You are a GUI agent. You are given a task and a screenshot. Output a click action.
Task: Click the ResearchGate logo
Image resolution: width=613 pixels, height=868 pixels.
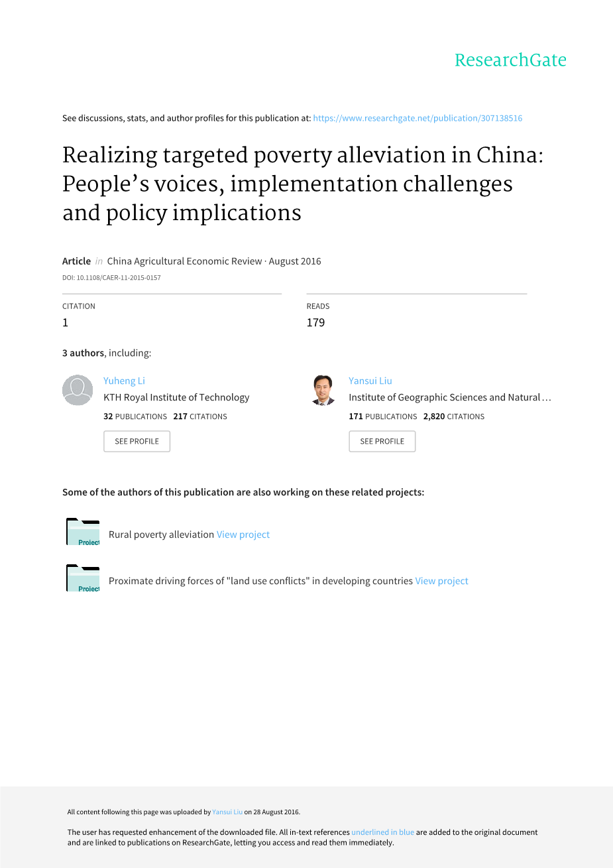(510, 60)
